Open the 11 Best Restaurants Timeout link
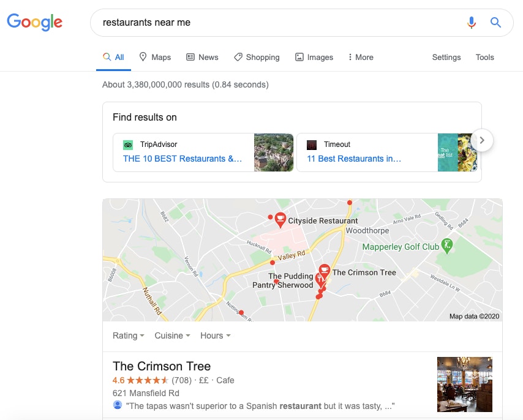This screenshot has width=523, height=420. [x=354, y=159]
